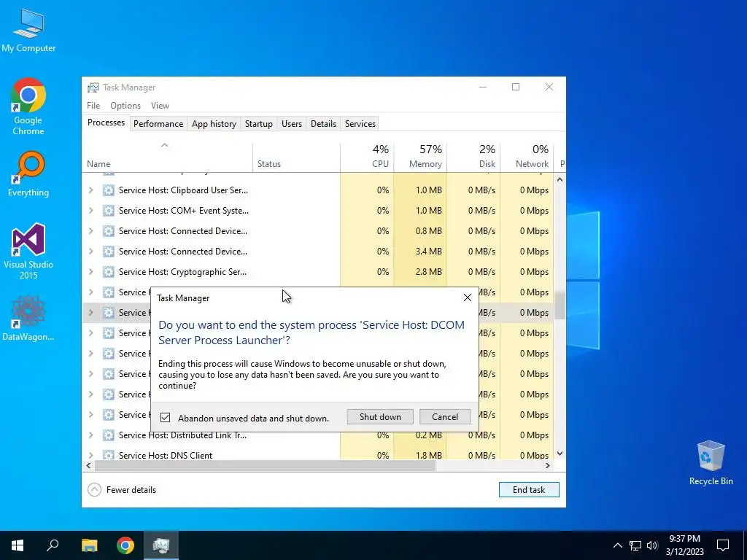The width and height of the screenshot is (747, 560).
Task: Sort by the Network column header
Action: coord(527,157)
